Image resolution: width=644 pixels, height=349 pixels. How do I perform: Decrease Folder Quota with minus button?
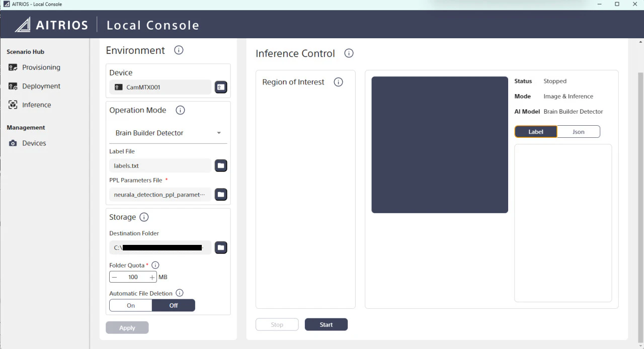115,277
